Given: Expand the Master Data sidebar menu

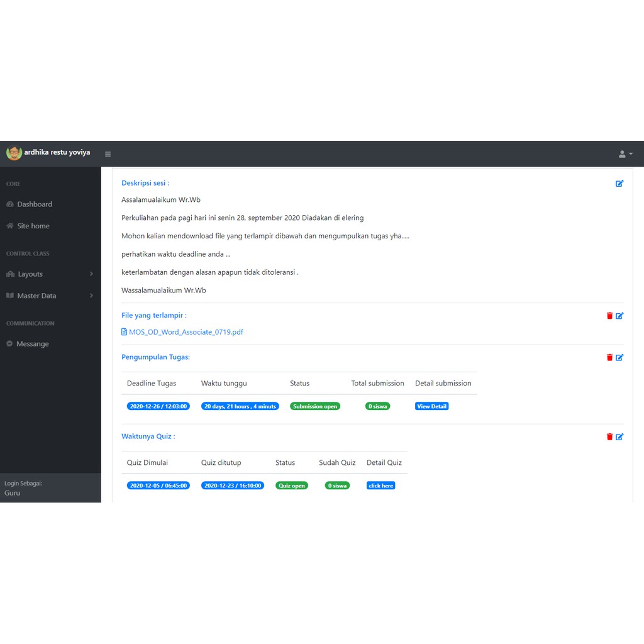Looking at the screenshot, I should tap(50, 296).
